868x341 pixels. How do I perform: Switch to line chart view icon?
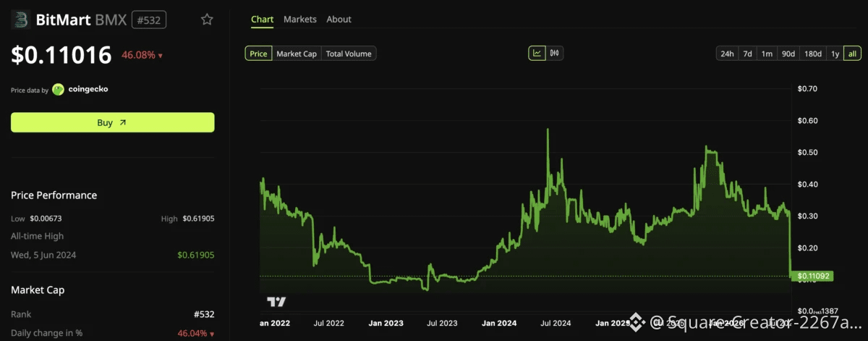pos(537,54)
